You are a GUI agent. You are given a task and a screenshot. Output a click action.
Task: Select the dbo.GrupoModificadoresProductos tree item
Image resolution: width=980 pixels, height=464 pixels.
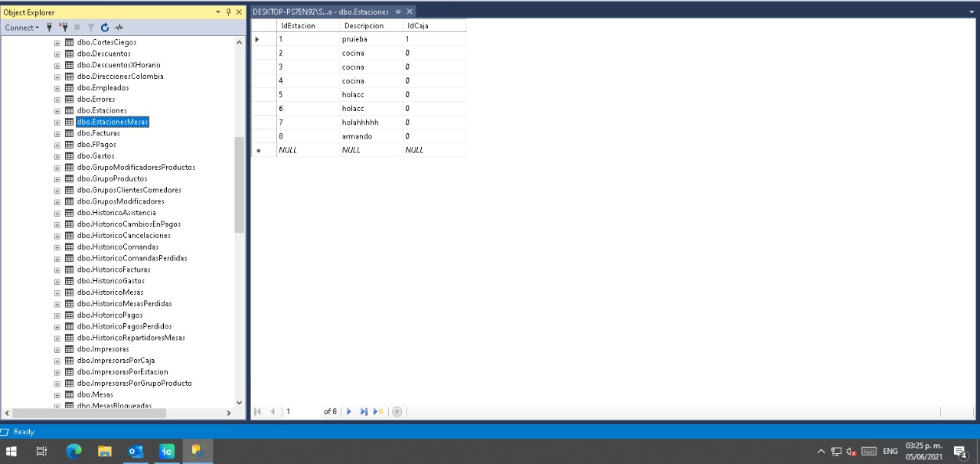point(136,167)
